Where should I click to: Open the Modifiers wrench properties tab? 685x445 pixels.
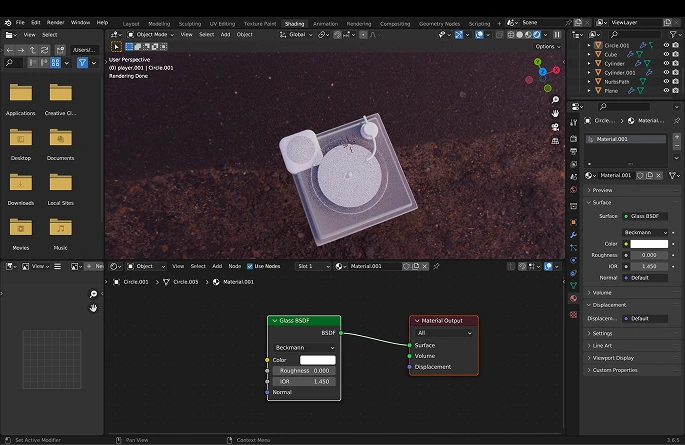point(574,235)
